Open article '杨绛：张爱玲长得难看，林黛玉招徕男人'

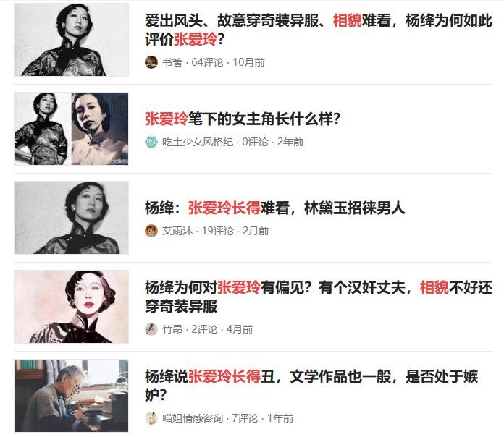274,208
